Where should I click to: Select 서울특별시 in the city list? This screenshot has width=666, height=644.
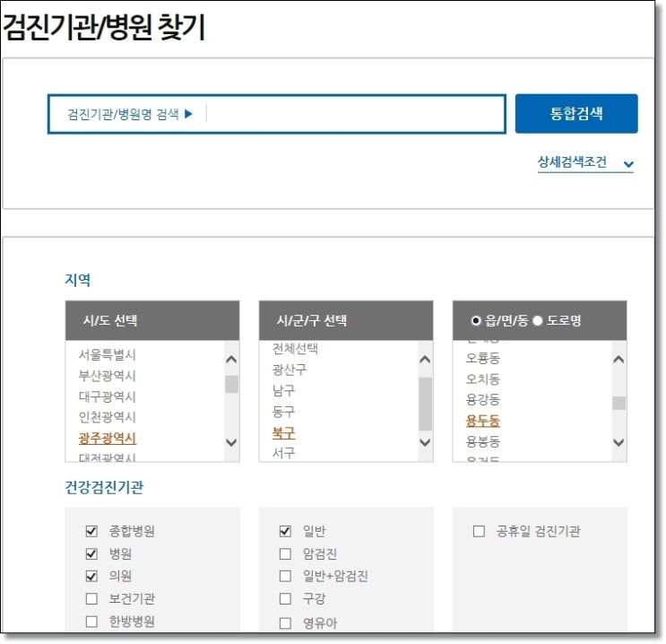coord(107,354)
